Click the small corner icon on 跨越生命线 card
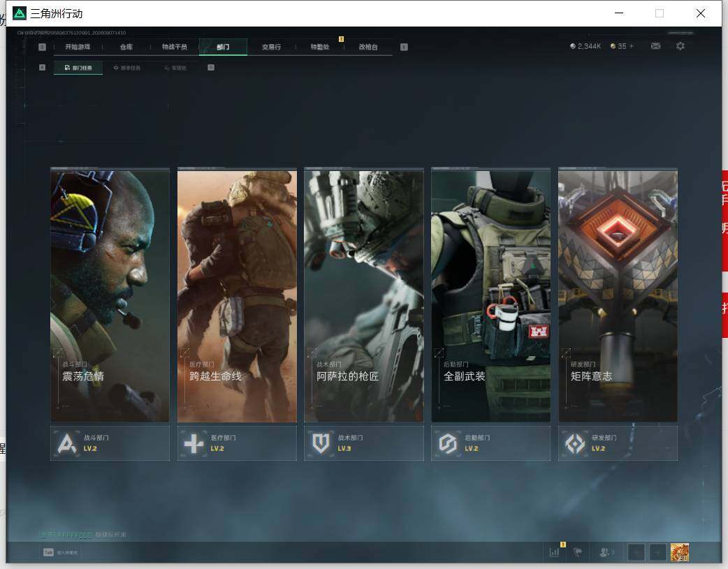The height and width of the screenshot is (569, 728). [184, 353]
